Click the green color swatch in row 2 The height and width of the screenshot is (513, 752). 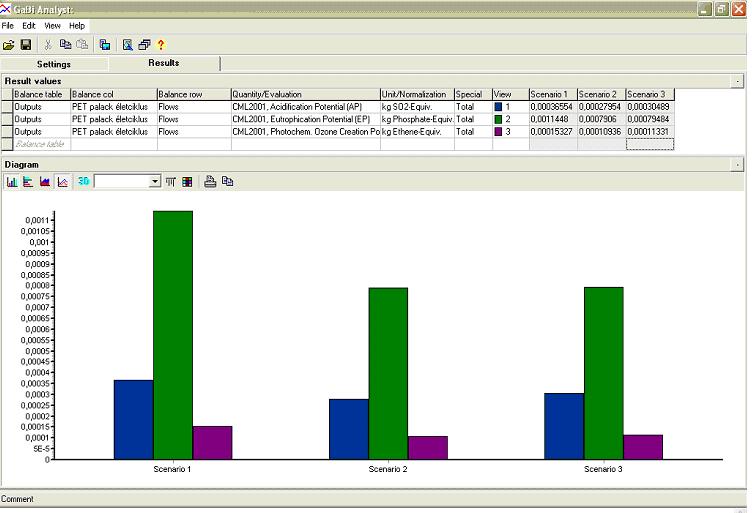click(x=498, y=119)
